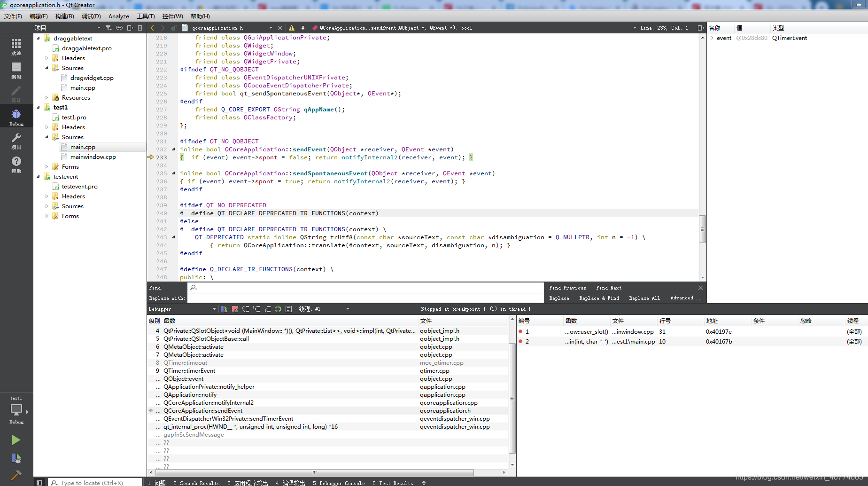Open the Search Results output pane
Screen dimensions: 868x486
(x=196, y=483)
